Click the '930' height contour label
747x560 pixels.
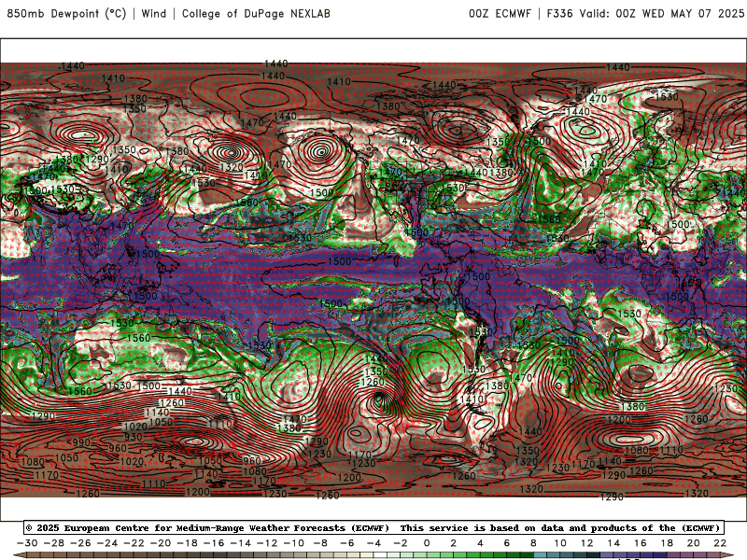pyautogui.click(x=133, y=437)
